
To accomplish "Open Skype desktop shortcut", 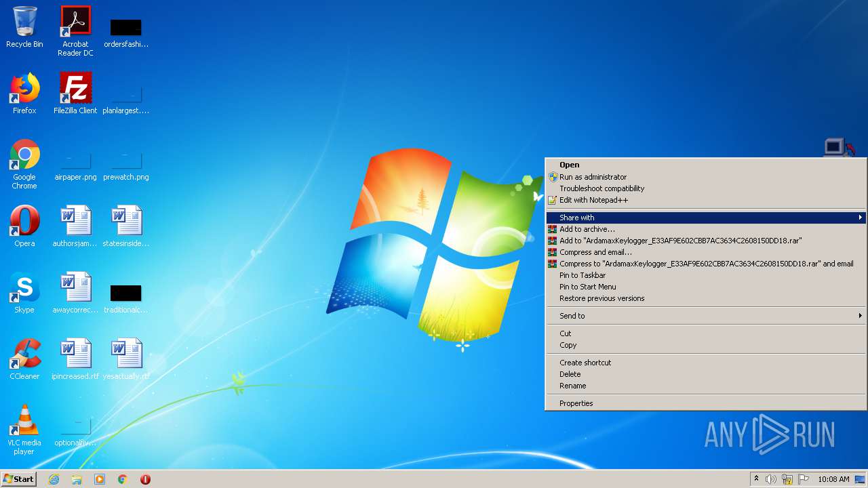I will point(24,293).
